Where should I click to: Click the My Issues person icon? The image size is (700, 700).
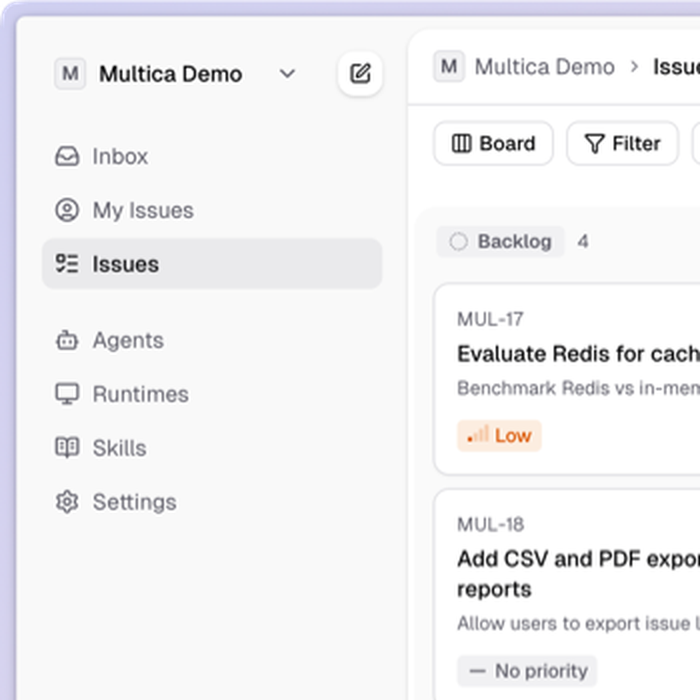(x=67, y=210)
